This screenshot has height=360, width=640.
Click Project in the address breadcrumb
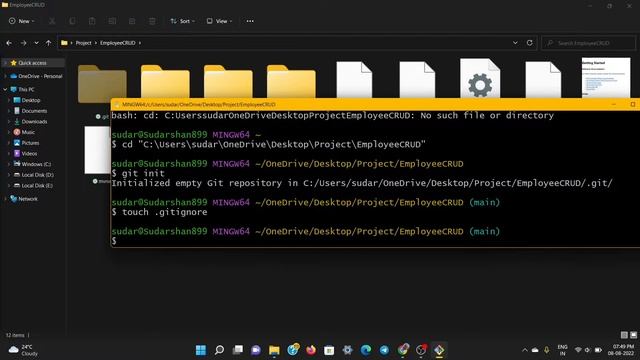83,43
